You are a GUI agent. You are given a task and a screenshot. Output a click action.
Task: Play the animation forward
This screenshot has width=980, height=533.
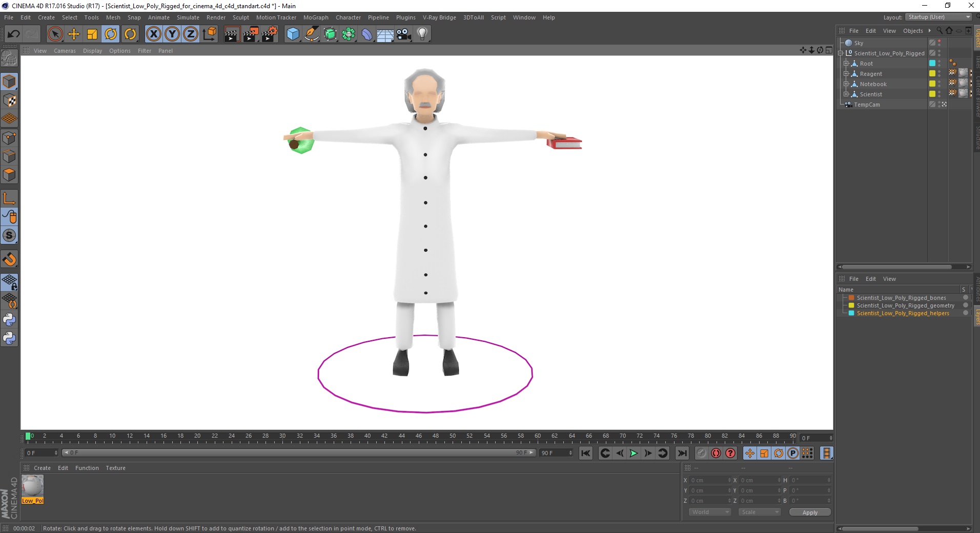click(x=634, y=453)
